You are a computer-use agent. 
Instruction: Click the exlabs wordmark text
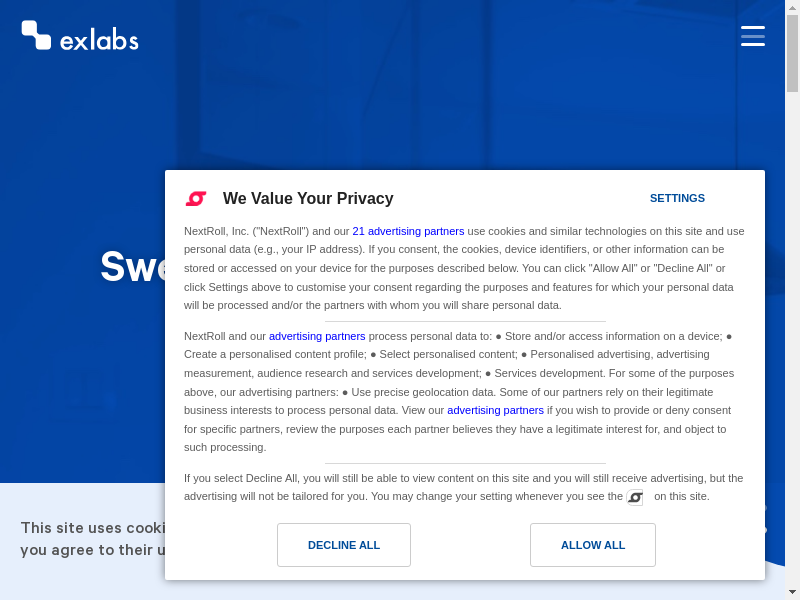(99, 41)
